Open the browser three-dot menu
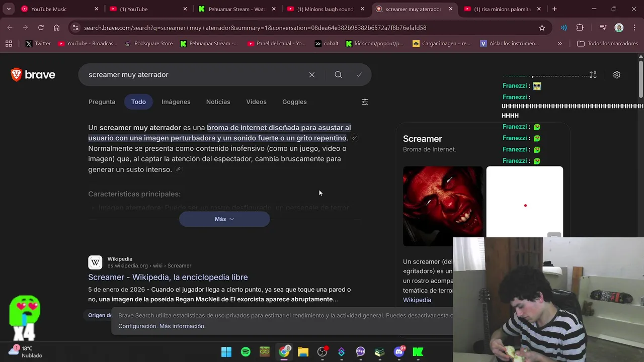644x362 pixels. click(x=633, y=28)
